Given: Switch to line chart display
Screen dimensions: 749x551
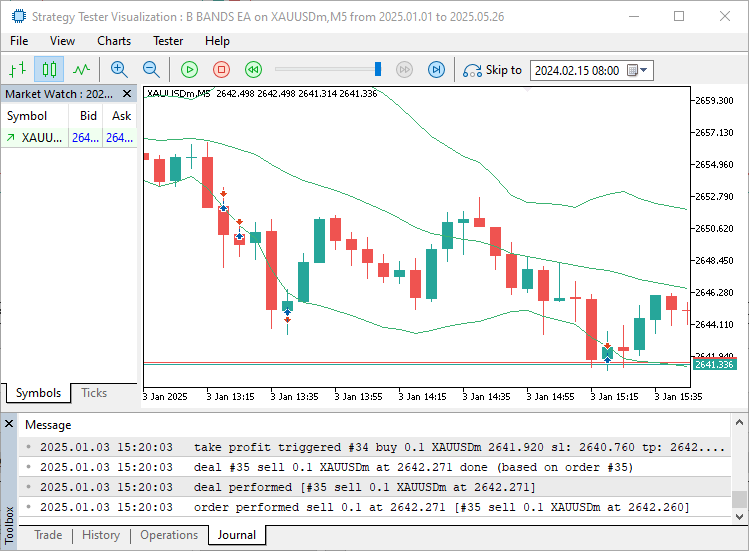Looking at the screenshot, I should 81,69.
